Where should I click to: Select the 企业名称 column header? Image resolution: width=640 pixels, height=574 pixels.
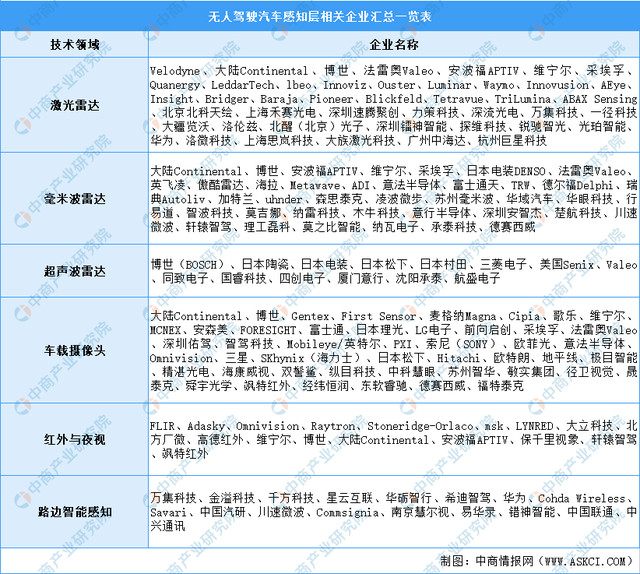coord(394,44)
